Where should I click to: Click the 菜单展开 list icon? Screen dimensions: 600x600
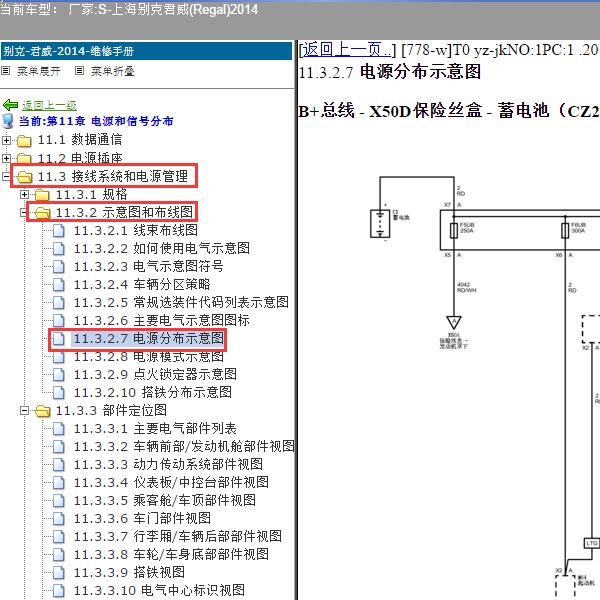(5, 71)
